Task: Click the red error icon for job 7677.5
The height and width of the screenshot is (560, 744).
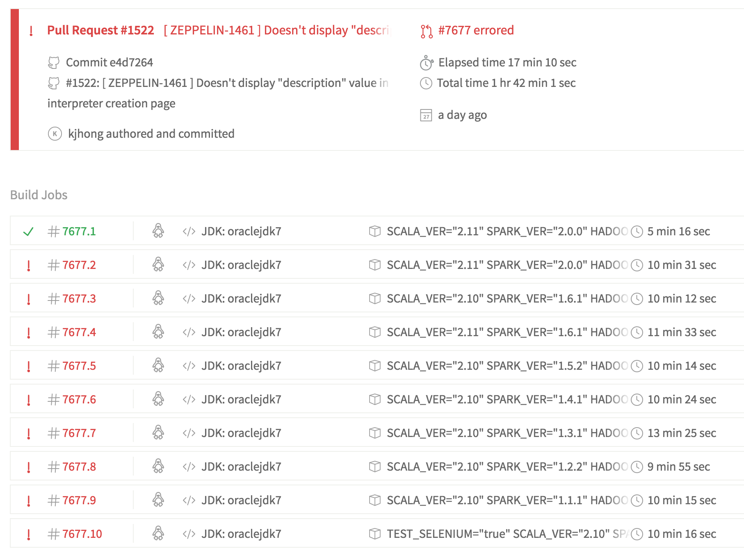Action: coord(28,366)
